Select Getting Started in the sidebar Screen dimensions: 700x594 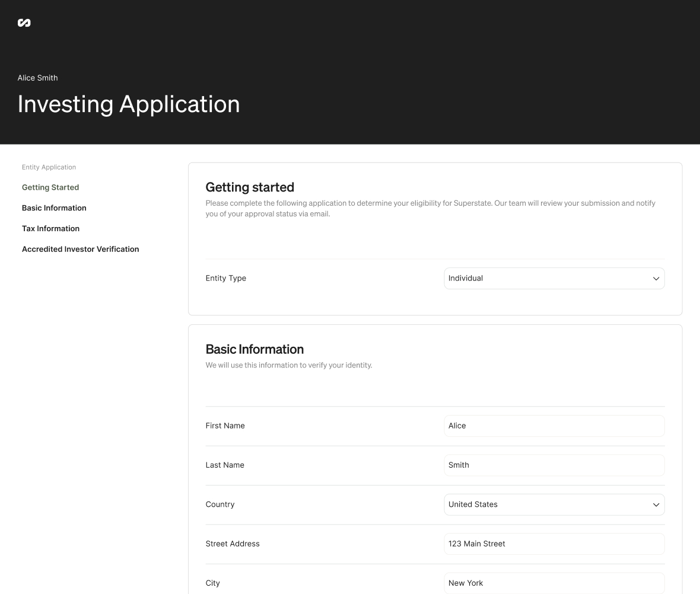(x=50, y=187)
